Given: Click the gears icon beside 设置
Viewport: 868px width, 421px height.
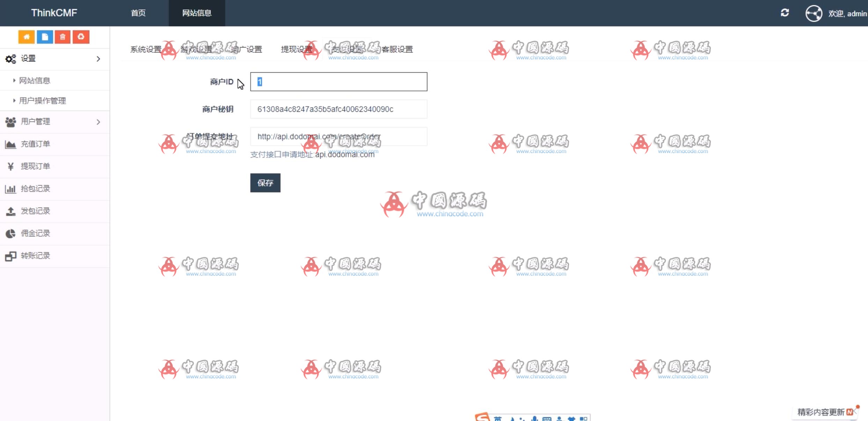Looking at the screenshot, I should click(x=10, y=59).
